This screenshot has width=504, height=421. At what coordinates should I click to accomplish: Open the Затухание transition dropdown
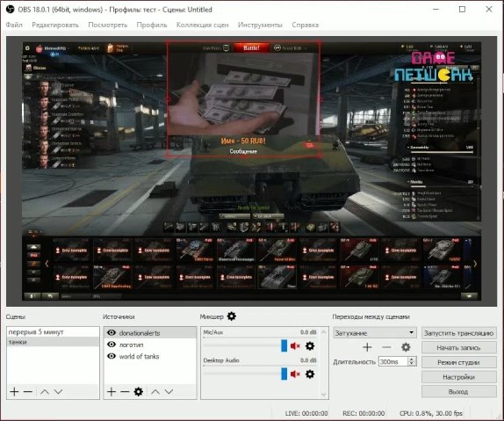click(375, 333)
